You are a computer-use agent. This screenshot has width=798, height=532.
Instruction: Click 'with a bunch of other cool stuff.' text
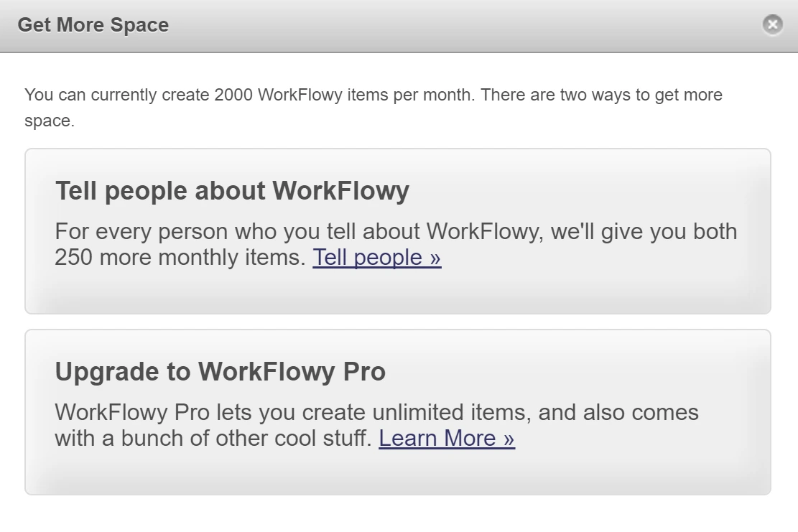point(213,439)
